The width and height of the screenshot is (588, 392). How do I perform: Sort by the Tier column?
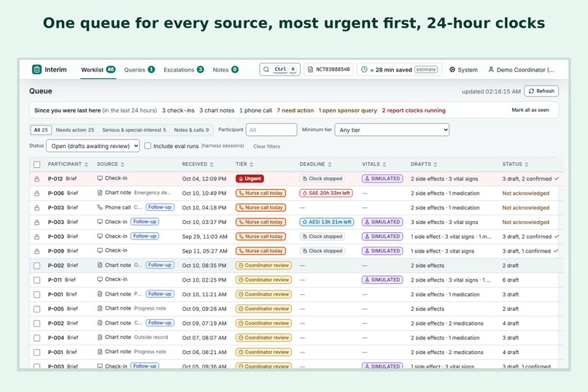[244, 164]
